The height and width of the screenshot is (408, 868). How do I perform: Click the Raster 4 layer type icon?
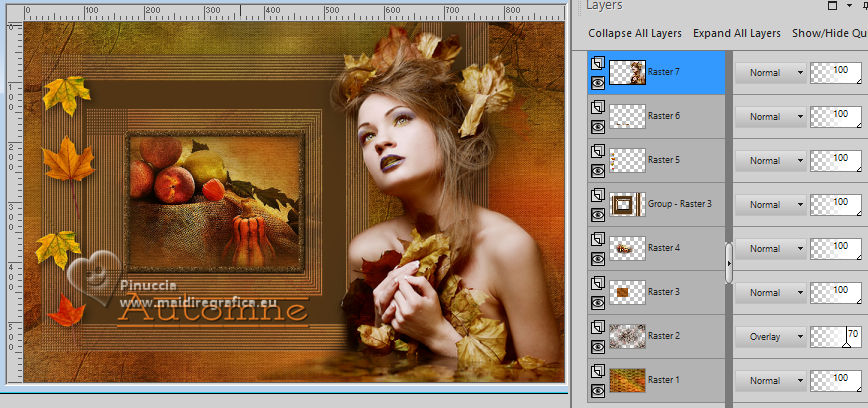click(x=597, y=240)
